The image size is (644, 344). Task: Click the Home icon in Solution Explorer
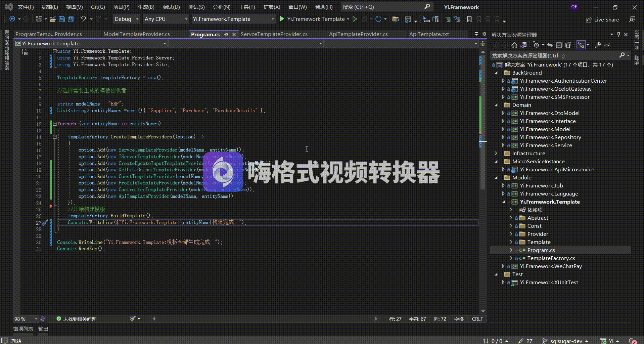[514, 45]
